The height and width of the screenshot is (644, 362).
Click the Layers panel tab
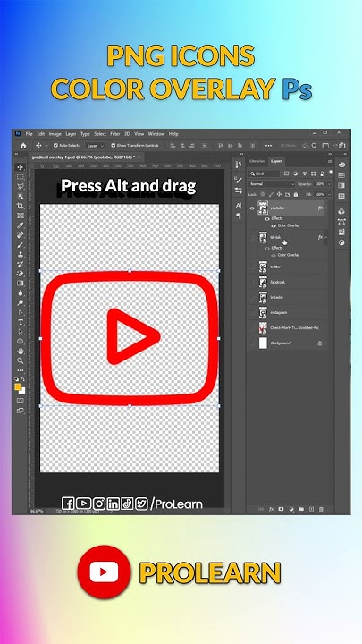coord(276,161)
